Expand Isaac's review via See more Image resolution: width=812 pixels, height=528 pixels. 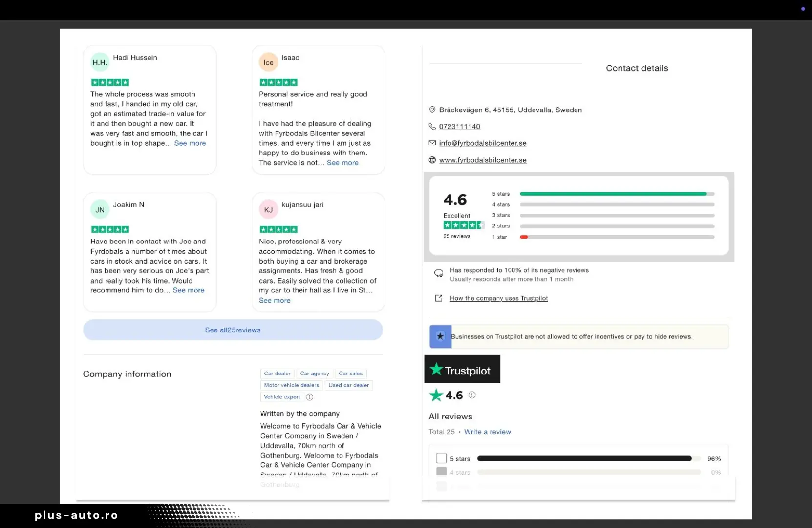click(342, 163)
